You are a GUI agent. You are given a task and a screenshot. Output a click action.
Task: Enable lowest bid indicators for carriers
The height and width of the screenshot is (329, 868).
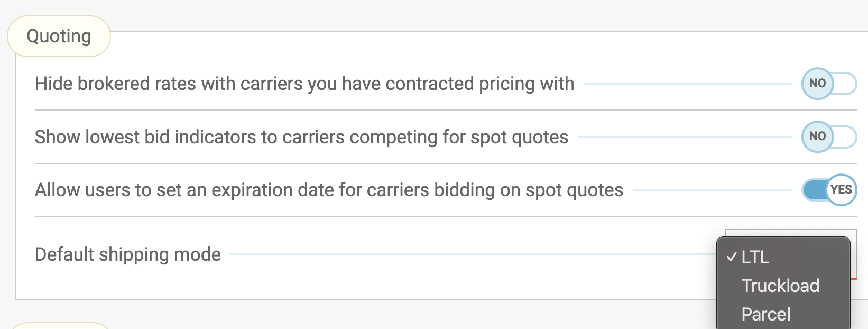click(x=829, y=136)
